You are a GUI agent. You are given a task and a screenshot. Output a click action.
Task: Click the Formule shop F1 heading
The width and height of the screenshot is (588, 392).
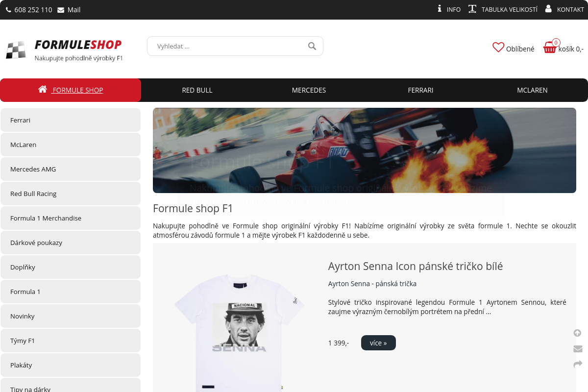pos(193,208)
